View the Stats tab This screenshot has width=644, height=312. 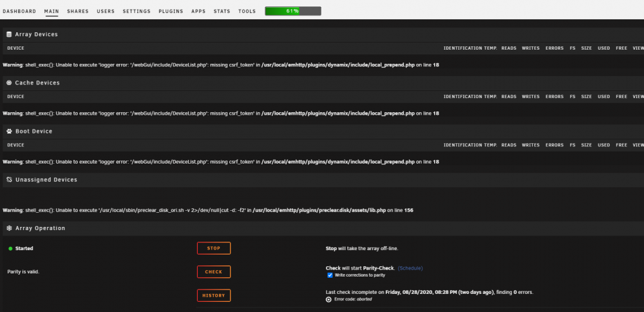click(x=222, y=11)
